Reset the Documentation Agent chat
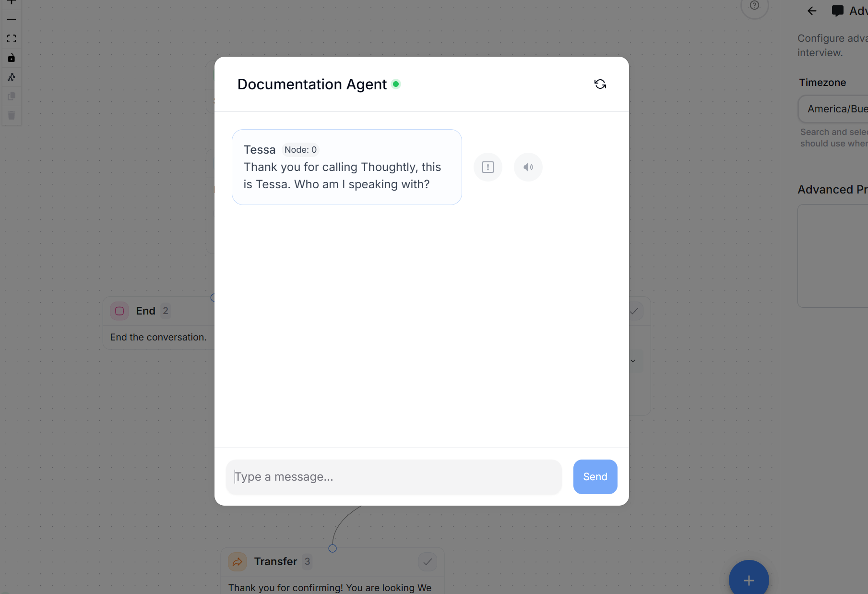868x594 pixels. [x=600, y=84]
